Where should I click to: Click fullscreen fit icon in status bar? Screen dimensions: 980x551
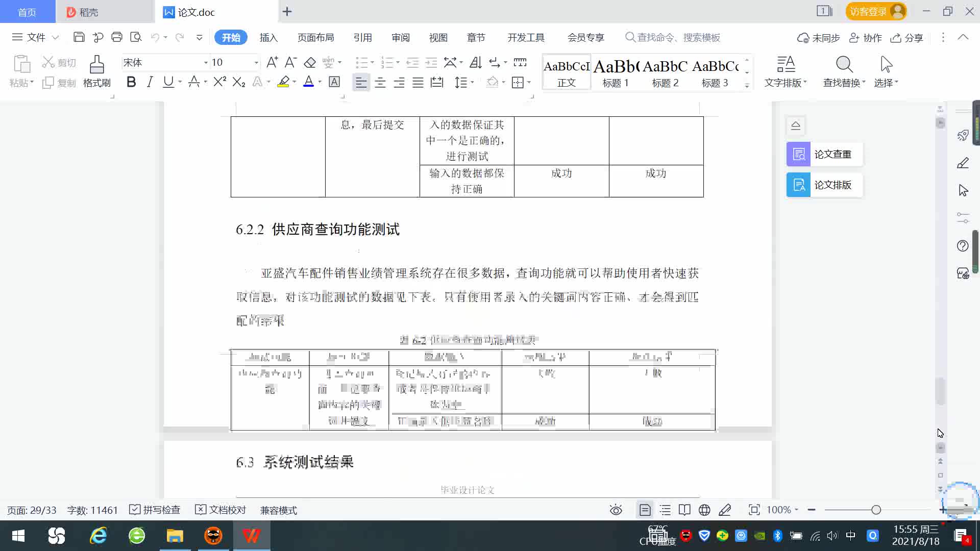tap(754, 510)
